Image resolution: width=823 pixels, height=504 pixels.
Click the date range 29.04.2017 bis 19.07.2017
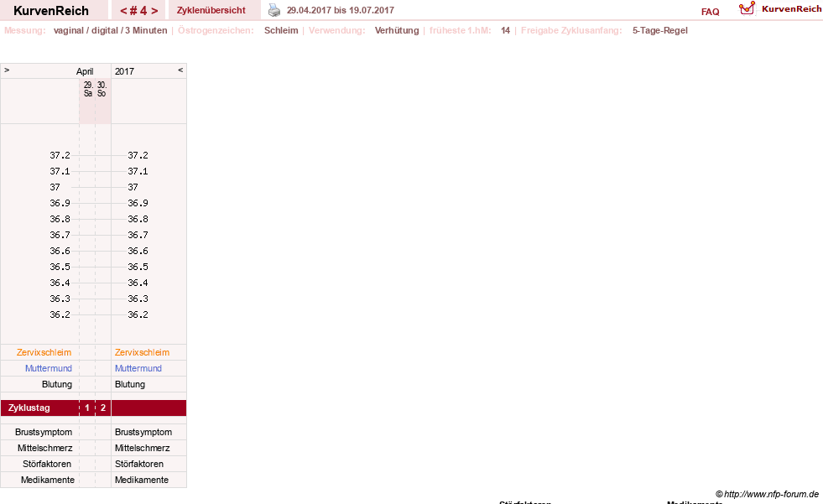tap(340, 10)
